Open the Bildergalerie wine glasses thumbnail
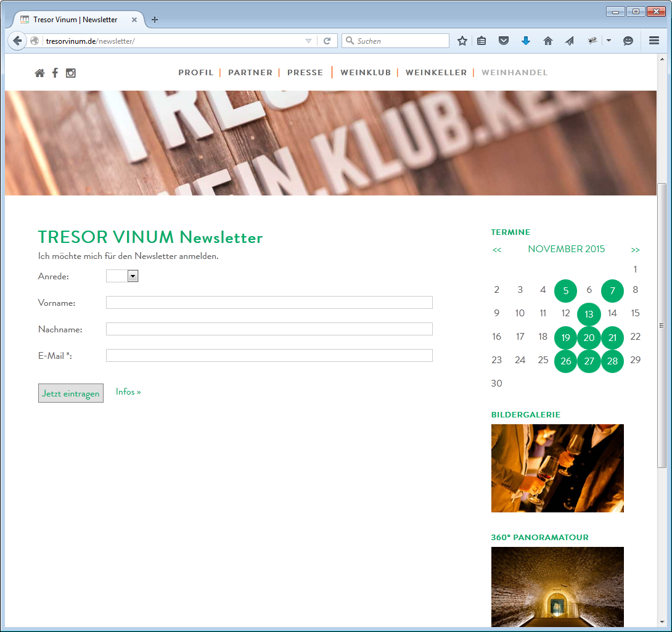Image resolution: width=672 pixels, height=632 pixels. 557,468
